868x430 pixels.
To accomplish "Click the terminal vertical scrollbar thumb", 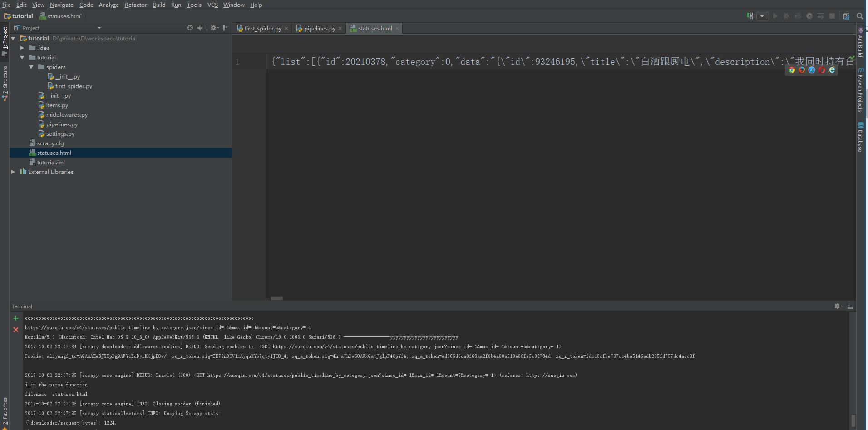I will click(x=853, y=420).
